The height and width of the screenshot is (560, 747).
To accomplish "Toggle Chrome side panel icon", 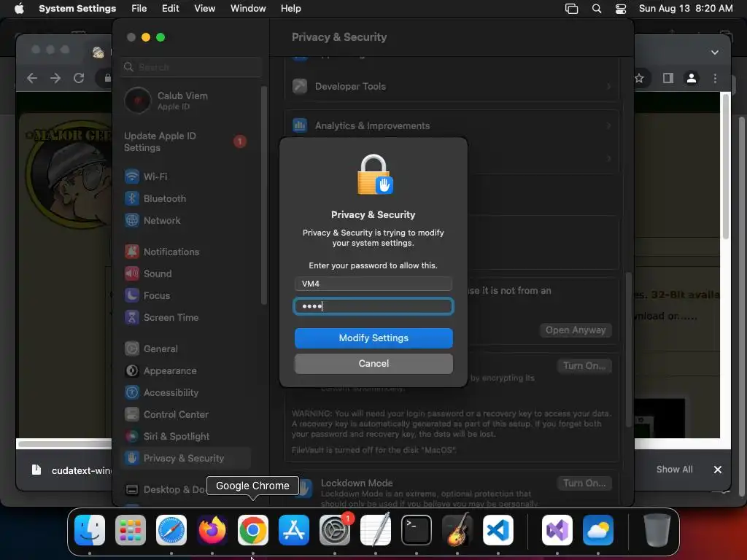I will pyautogui.click(x=668, y=78).
